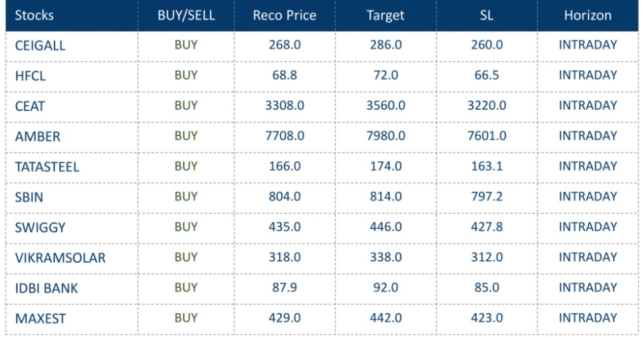Click the SL column header

[486, 16]
